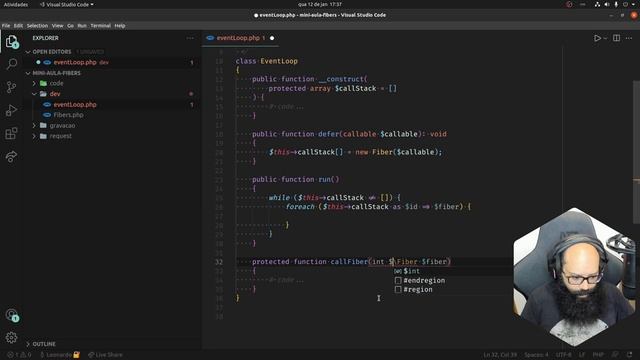This screenshot has height=360, width=640.
Task: Open the Explorer view in activity bar
Action: pyautogui.click(x=11, y=42)
